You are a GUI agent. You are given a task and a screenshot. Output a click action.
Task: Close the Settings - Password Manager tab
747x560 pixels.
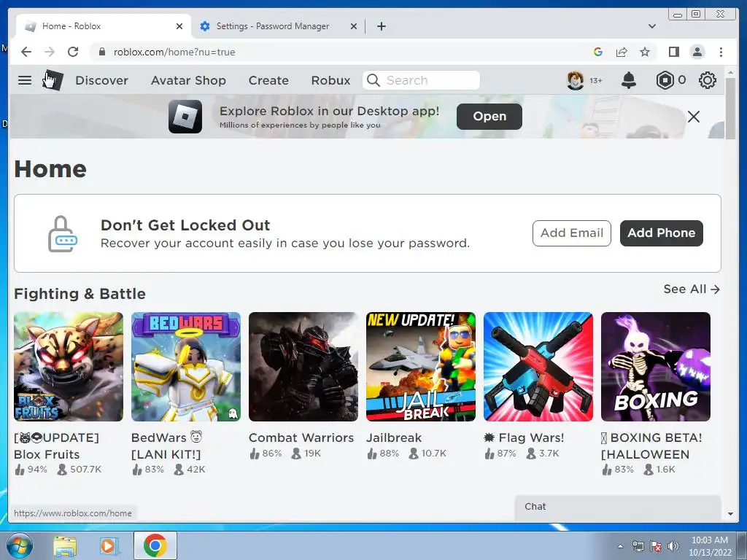click(x=354, y=26)
